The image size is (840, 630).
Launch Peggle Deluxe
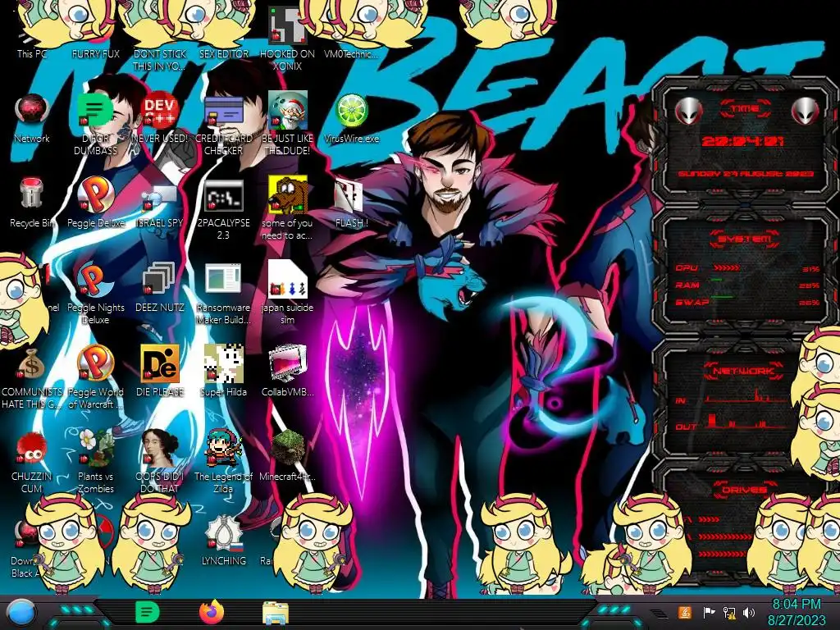click(95, 194)
